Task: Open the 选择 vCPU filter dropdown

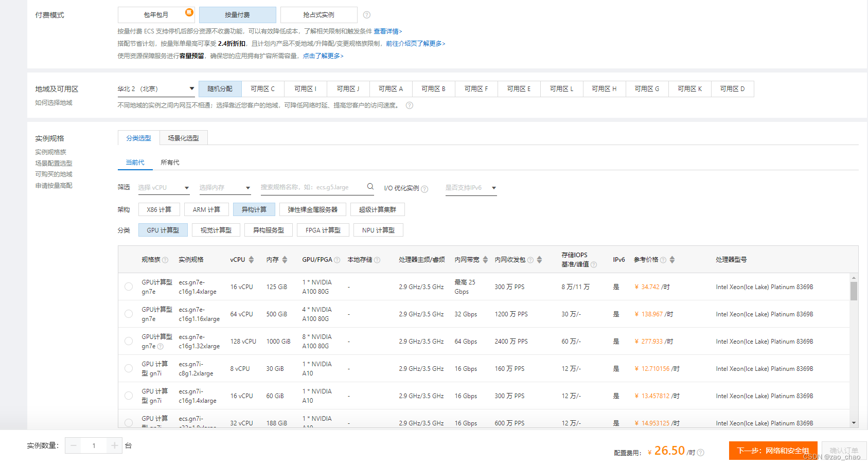Action: click(x=164, y=188)
